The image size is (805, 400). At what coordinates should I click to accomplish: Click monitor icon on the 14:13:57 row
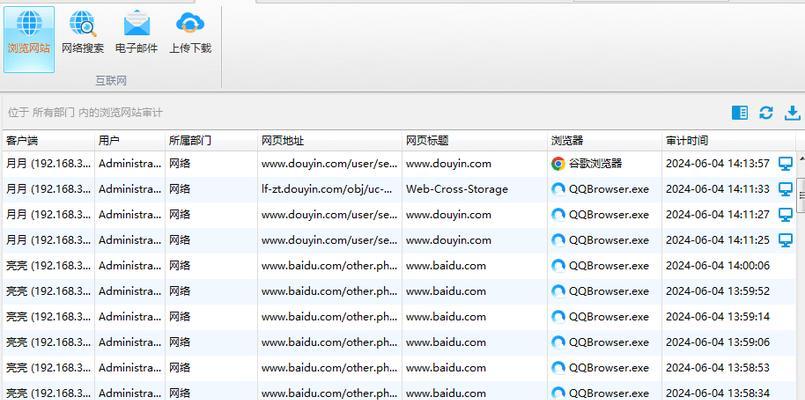click(785, 164)
